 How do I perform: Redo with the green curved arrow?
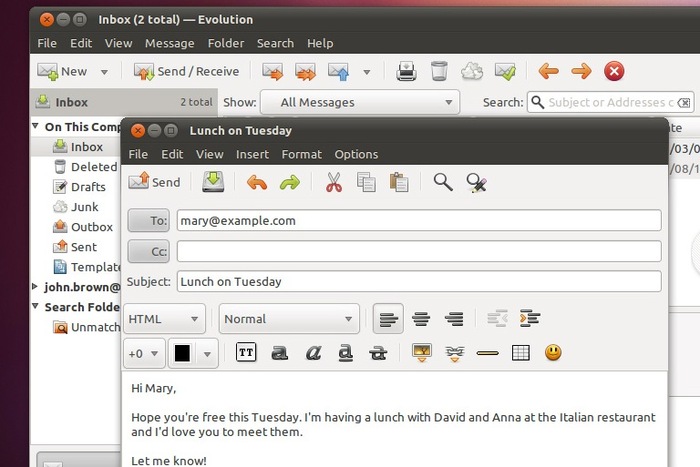coord(290,183)
